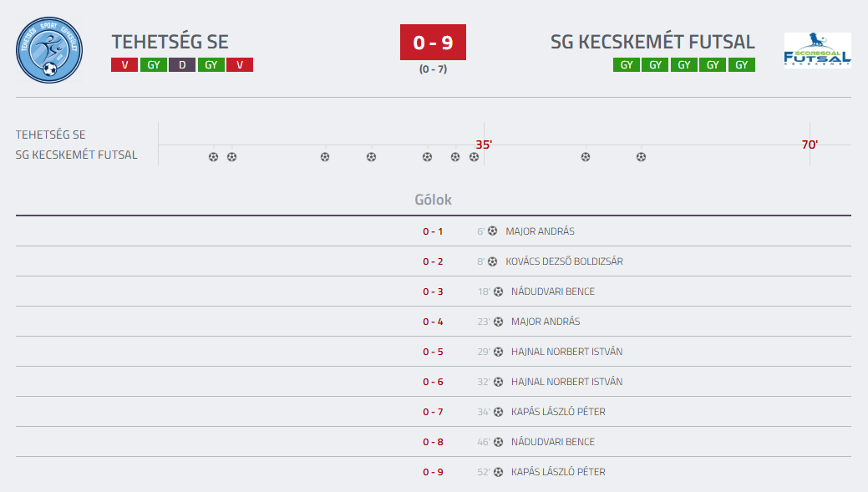Select the Gólok section heading

(x=433, y=200)
